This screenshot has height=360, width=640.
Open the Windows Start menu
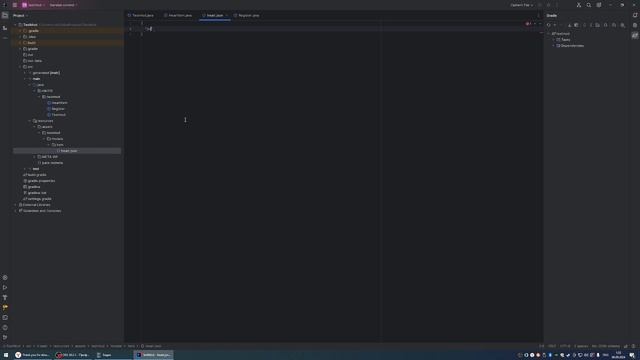point(6,355)
